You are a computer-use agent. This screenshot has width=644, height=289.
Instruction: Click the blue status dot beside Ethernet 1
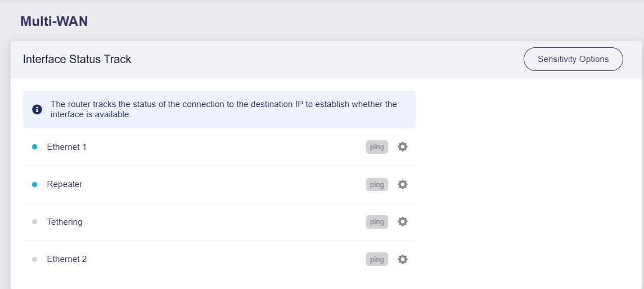(x=34, y=147)
